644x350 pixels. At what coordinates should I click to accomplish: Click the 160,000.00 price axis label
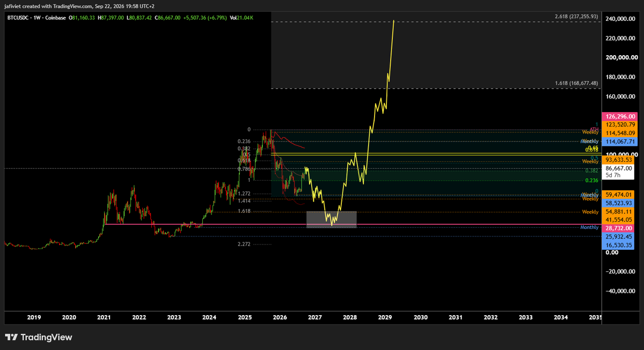coord(621,96)
